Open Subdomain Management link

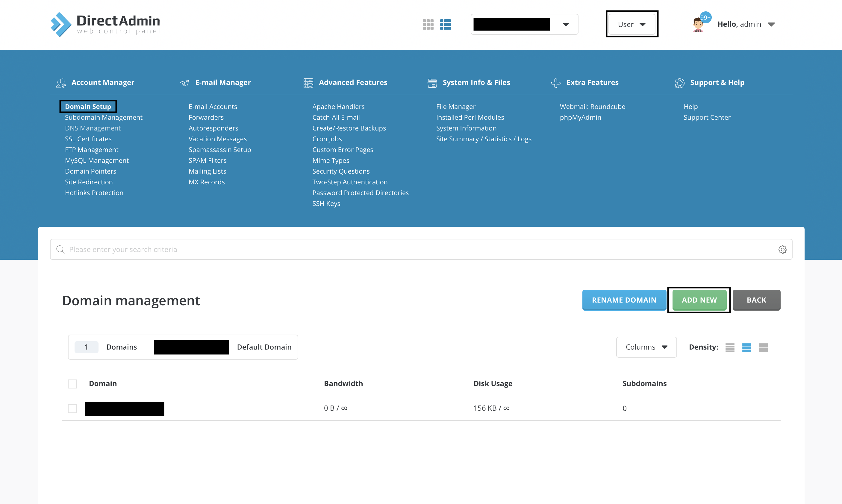coord(104,118)
